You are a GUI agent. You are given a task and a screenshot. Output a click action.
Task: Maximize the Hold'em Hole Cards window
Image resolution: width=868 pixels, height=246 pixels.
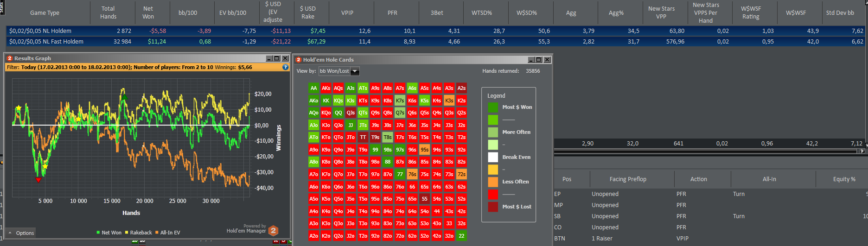(x=538, y=60)
